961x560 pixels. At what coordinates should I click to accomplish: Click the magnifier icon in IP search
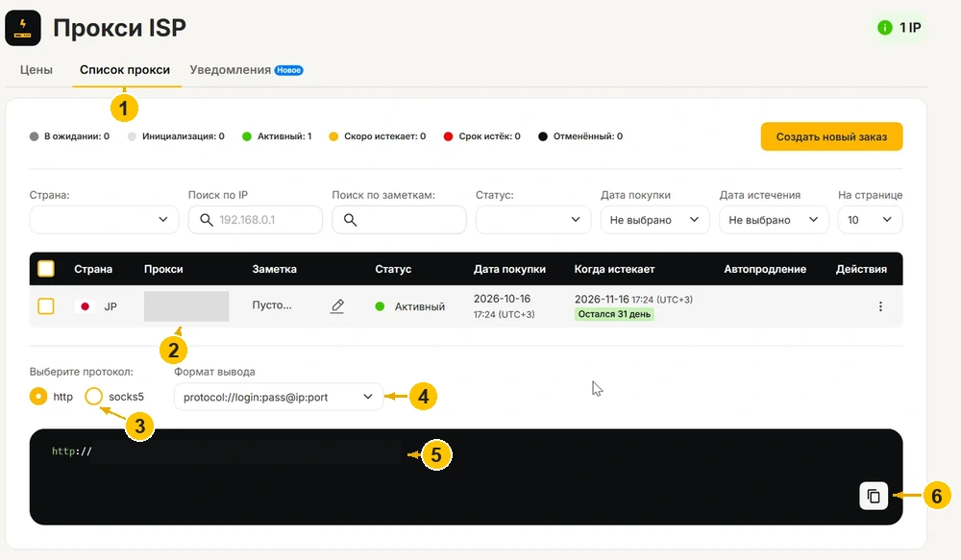tap(207, 220)
